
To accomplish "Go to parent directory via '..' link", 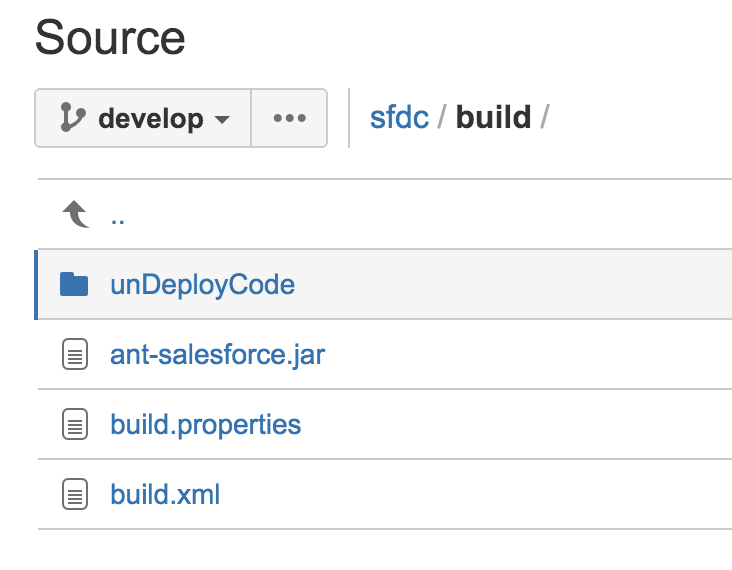I will pyautogui.click(x=118, y=214).
